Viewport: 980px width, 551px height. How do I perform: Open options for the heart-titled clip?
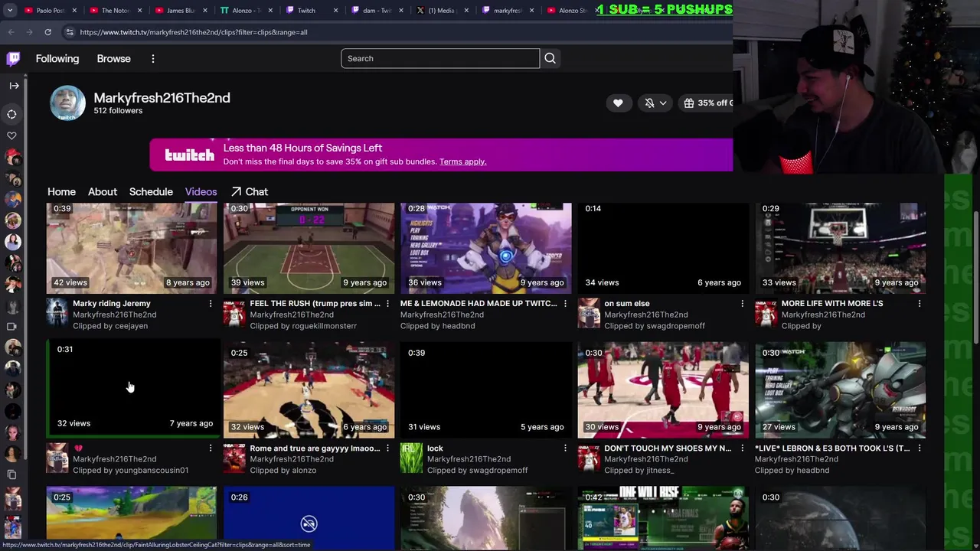(x=211, y=448)
